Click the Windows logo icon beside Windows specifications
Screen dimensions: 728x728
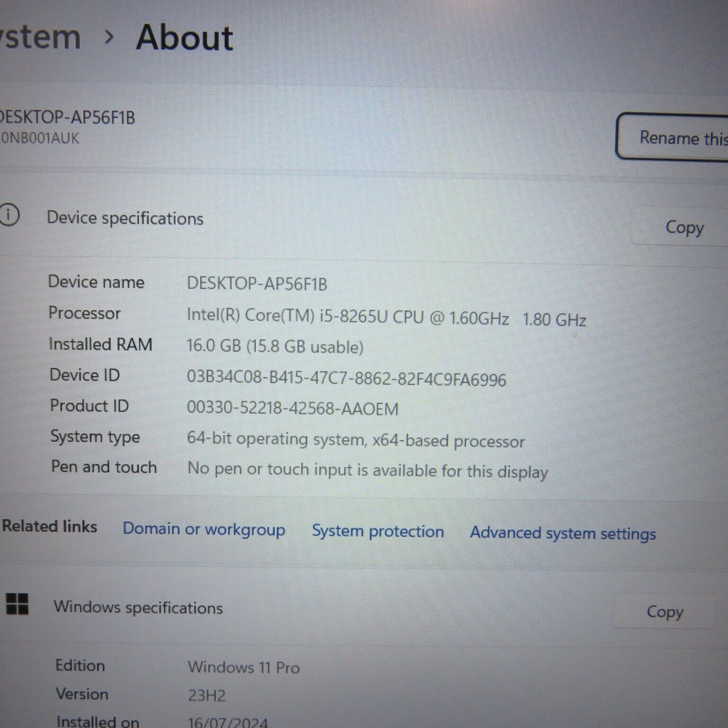[17, 604]
